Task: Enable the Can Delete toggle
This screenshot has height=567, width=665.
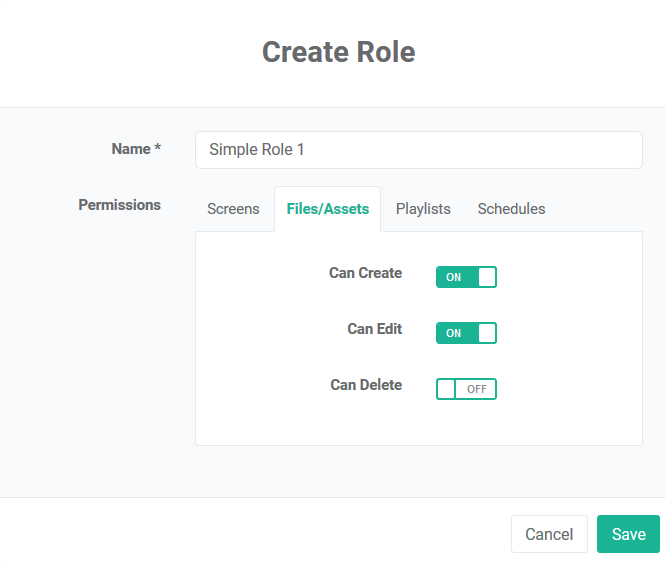Action: tap(466, 389)
